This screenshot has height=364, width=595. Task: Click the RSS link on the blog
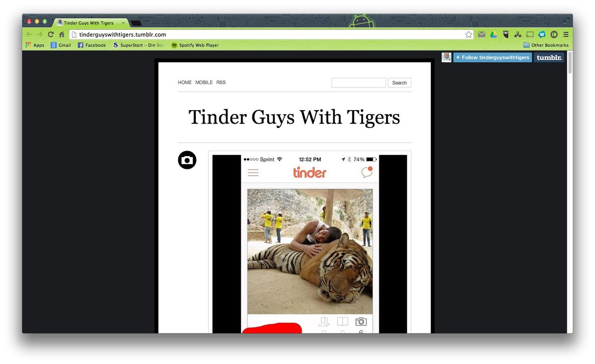pyautogui.click(x=221, y=82)
